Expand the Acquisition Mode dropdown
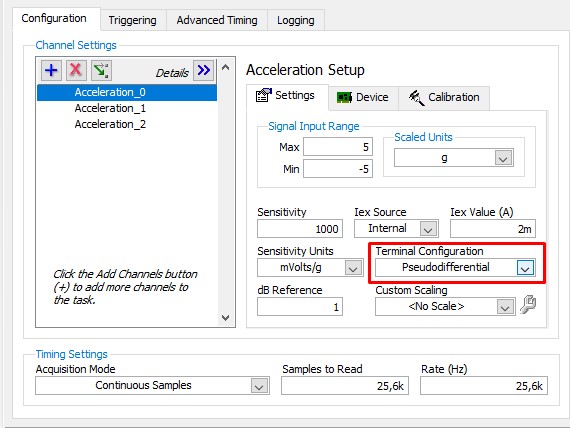 click(259, 386)
